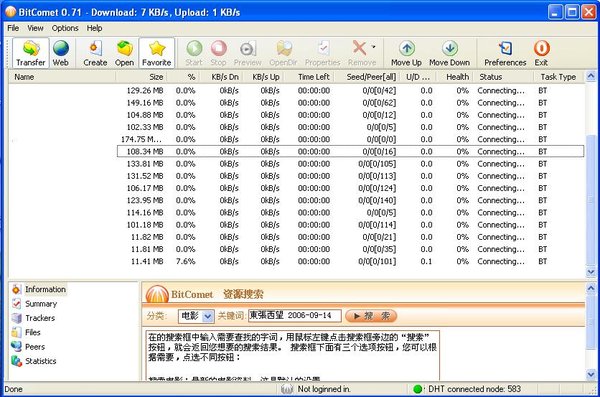The height and width of the screenshot is (397, 600).
Task: Sort by Time Left column
Action: coord(310,77)
